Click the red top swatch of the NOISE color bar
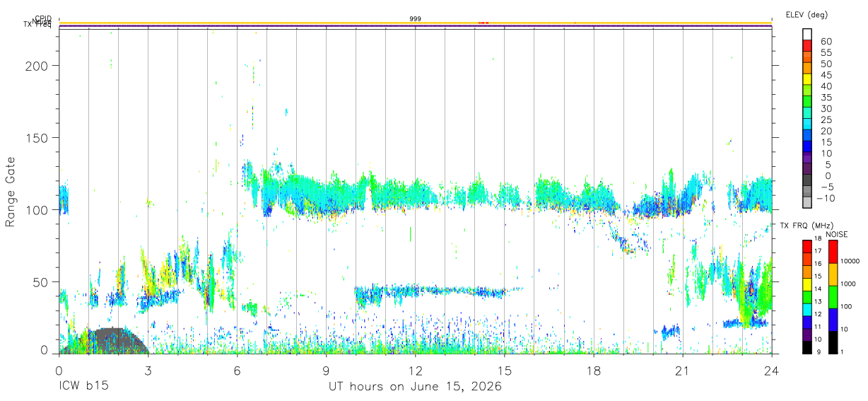Viewport: 868px width, 401px height. 833,252
